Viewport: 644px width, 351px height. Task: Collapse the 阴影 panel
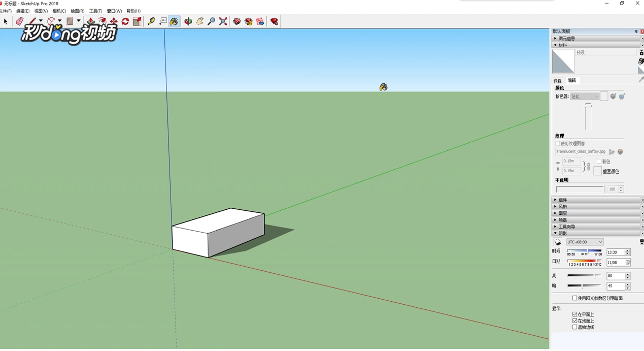point(597,233)
